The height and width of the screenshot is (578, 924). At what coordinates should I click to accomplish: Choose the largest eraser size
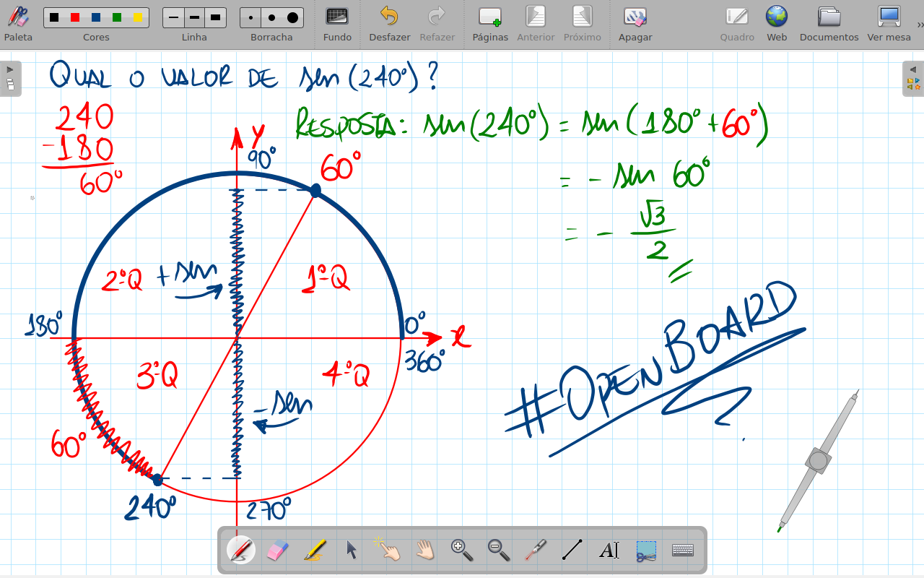[x=292, y=17]
